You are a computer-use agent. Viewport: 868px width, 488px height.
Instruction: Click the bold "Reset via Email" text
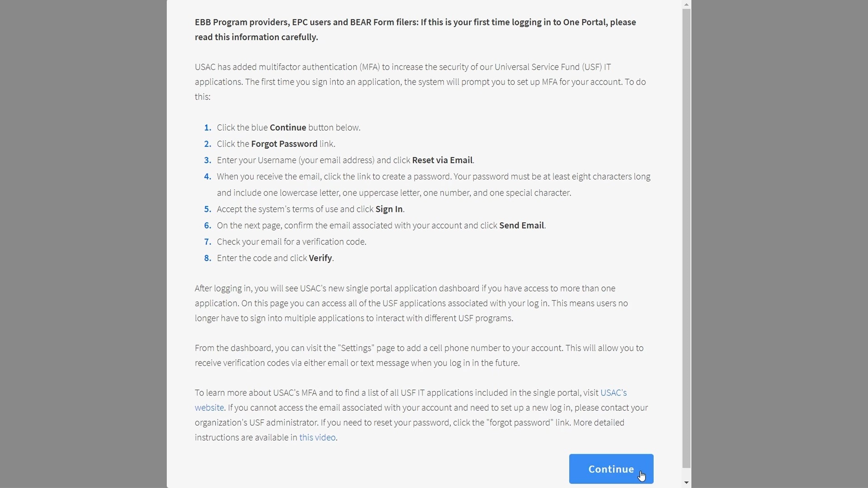point(442,160)
